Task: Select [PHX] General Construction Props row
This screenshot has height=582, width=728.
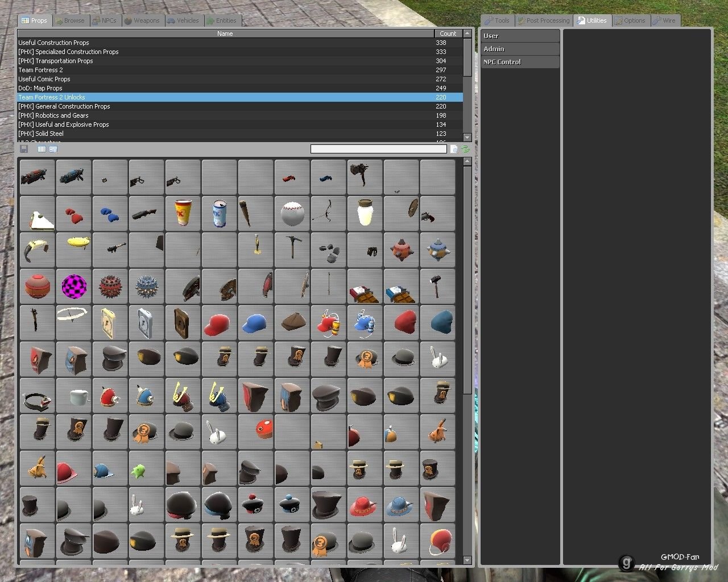Action: (x=240, y=106)
